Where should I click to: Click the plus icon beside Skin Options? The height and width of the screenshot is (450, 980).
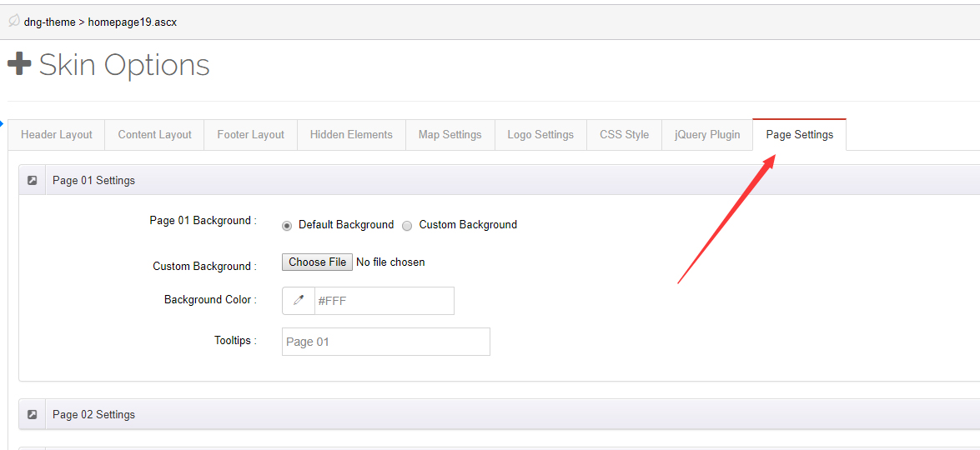click(x=19, y=64)
